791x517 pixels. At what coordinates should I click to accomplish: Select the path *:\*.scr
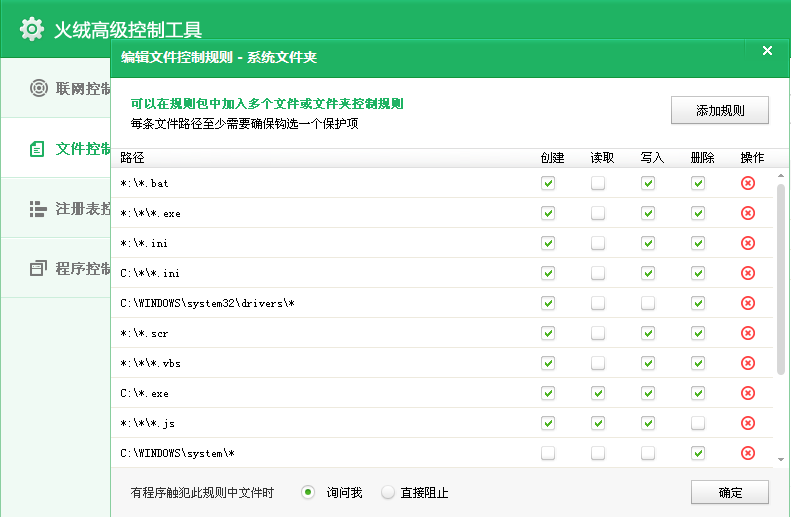pos(144,333)
